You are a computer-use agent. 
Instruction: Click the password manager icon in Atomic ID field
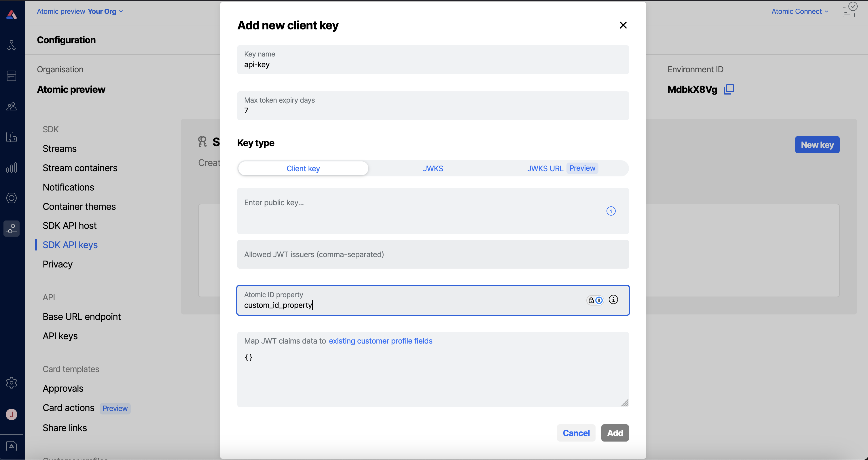595,301
